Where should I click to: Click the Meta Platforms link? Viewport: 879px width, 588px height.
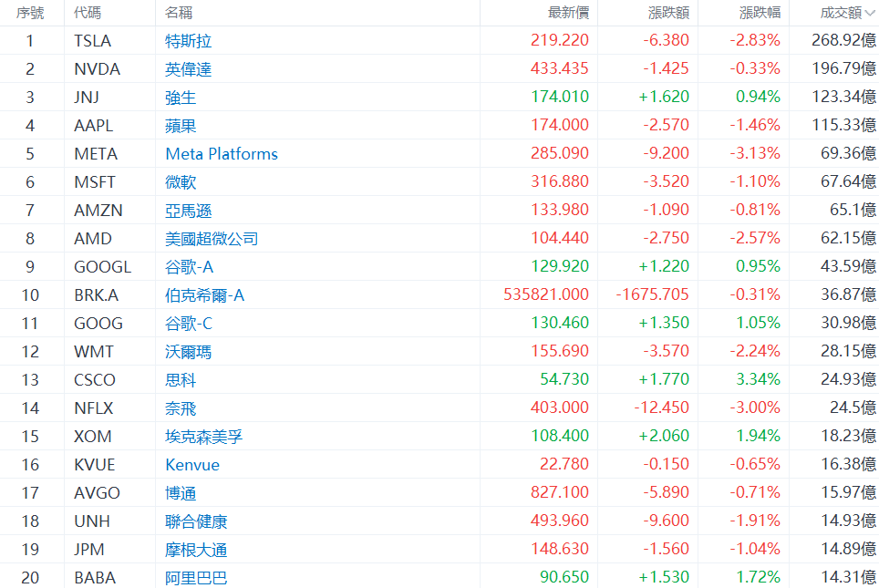pyautogui.click(x=222, y=154)
